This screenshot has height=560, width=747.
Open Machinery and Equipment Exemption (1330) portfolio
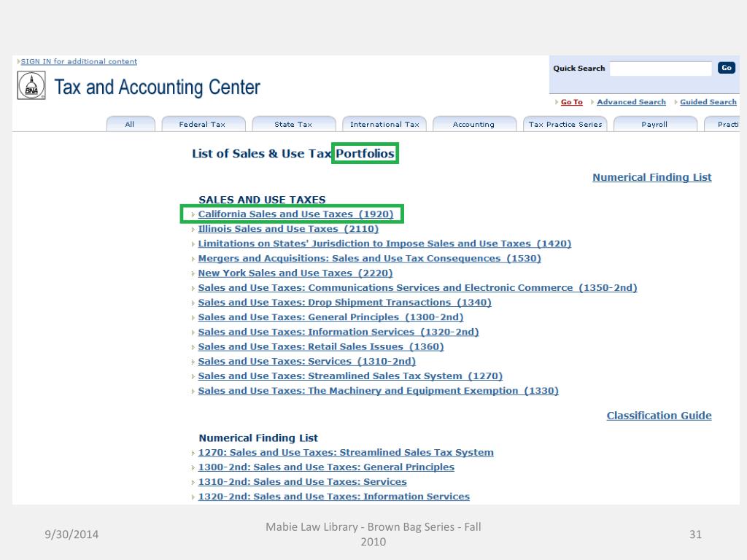point(379,392)
